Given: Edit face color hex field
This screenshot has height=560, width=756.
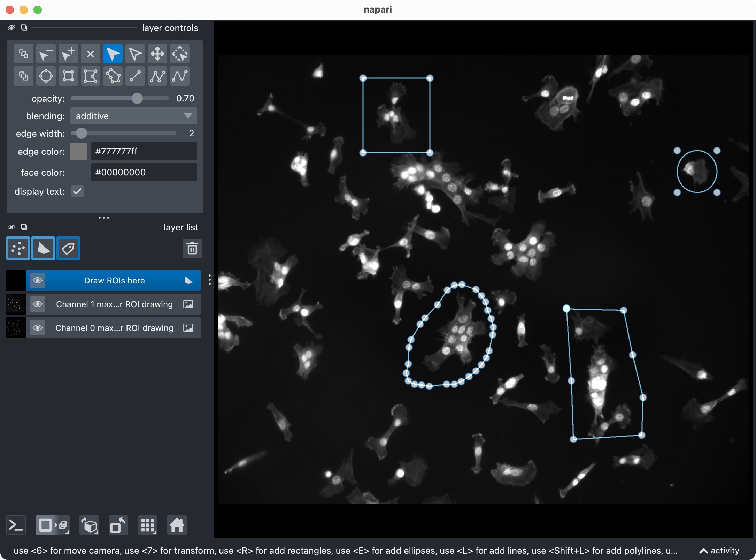Looking at the screenshot, I should 144,172.
